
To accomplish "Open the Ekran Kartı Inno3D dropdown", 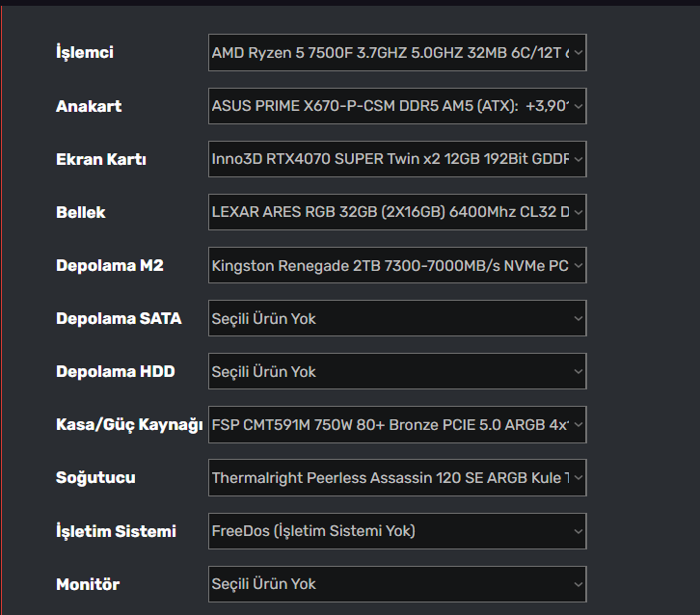I will [396, 159].
